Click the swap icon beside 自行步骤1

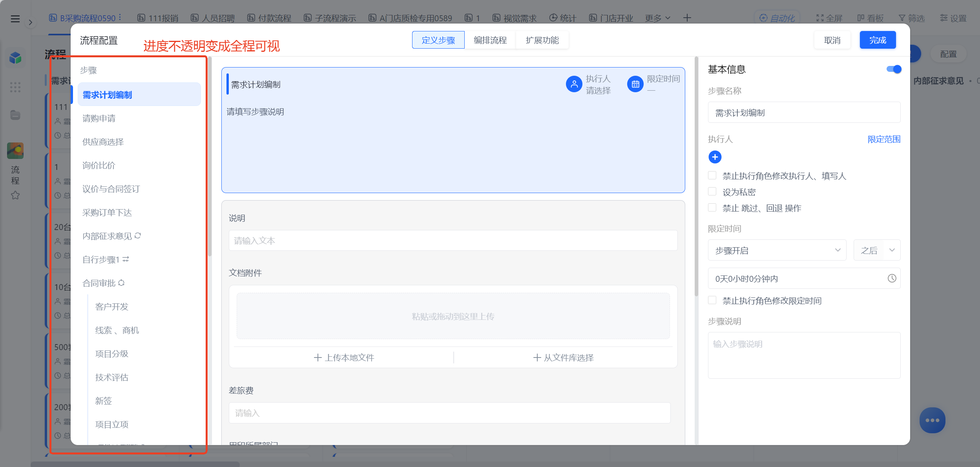126,259
